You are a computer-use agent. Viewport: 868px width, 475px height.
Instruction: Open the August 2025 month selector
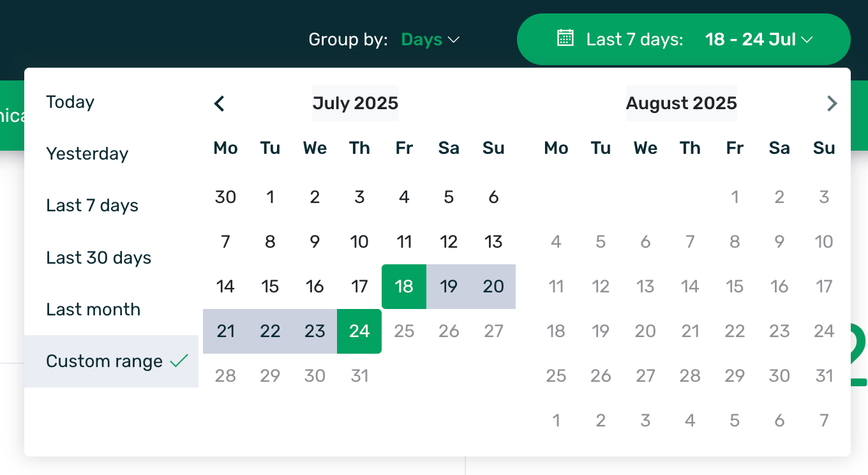(x=681, y=103)
